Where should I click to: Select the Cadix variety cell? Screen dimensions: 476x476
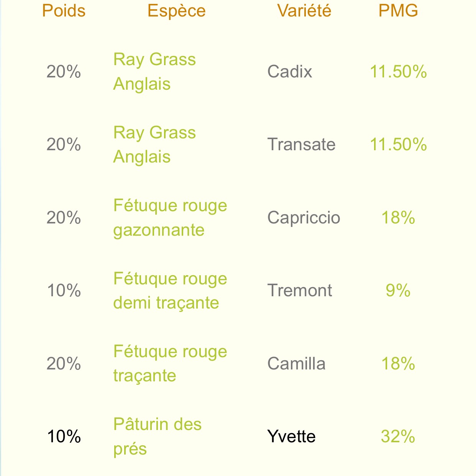[290, 72]
